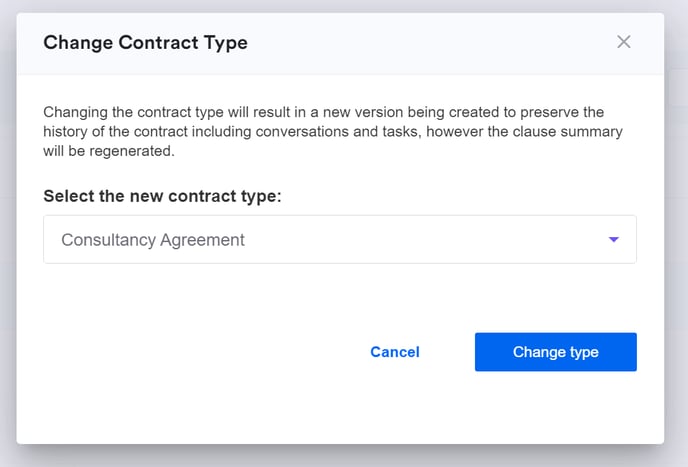Image resolution: width=688 pixels, height=467 pixels.
Task: Close the Change Contract Type dialog
Action: (x=624, y=42)
